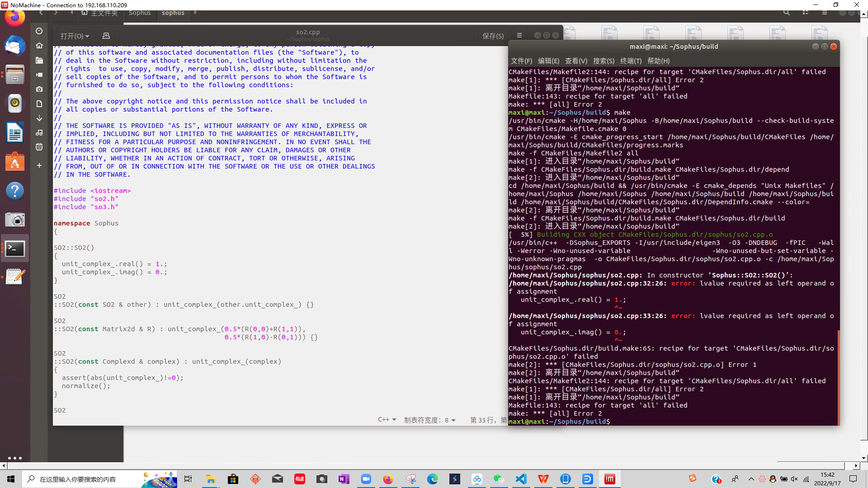868x488 pixels.
Task: Click the new document icon in gedit
Action: (106, 36)
